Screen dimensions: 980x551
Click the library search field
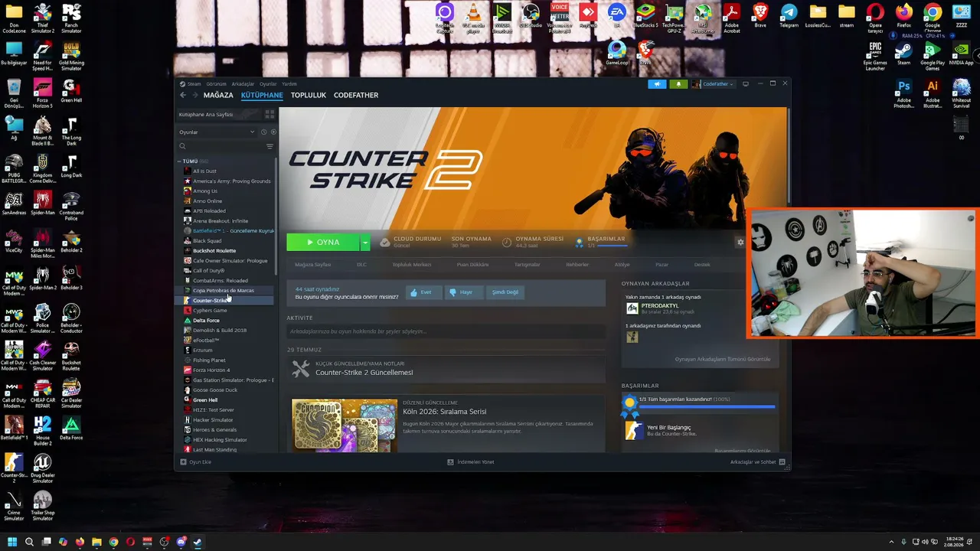tap(221, 146)
